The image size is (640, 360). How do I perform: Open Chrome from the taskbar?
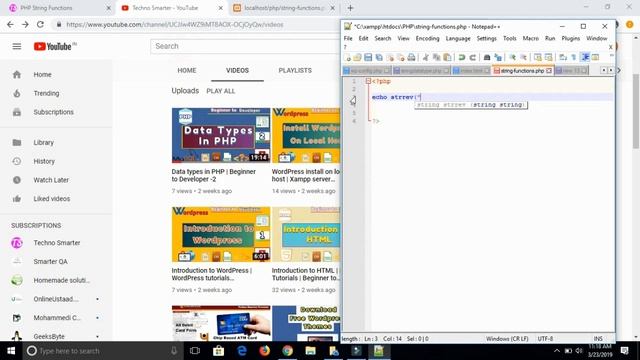tap(287, 351)
